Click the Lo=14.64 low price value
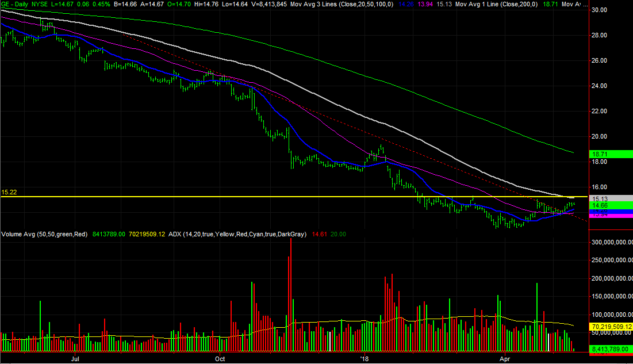The height and width of the screenshot is (364, 633). coord(235,4)
